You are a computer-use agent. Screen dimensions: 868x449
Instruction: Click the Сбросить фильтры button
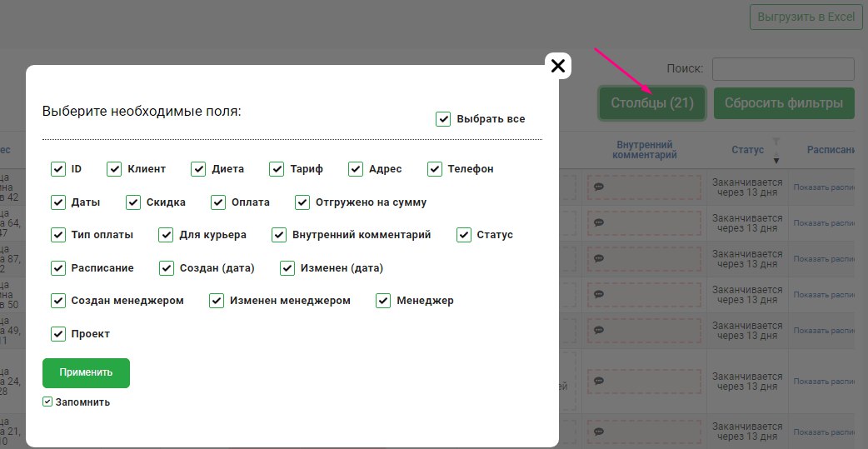pos(784,103)
